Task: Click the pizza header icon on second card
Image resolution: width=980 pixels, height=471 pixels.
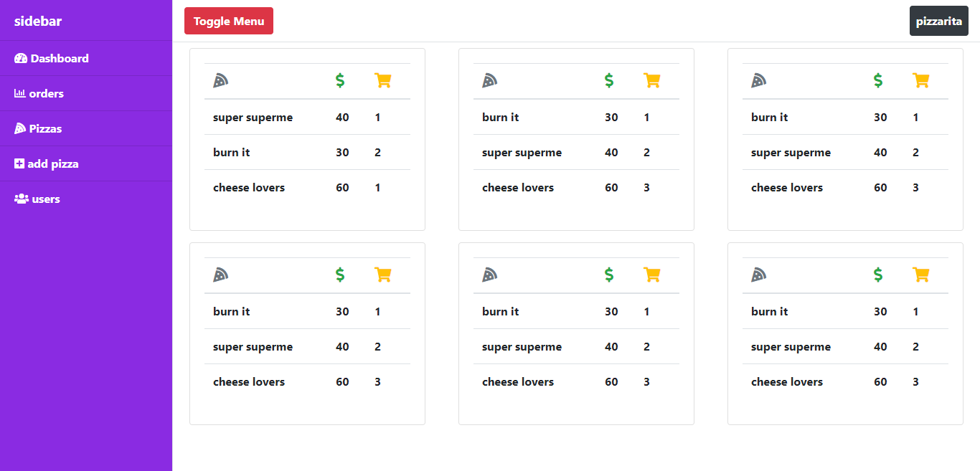Action: pyautogui.click(x=489, y=80)
